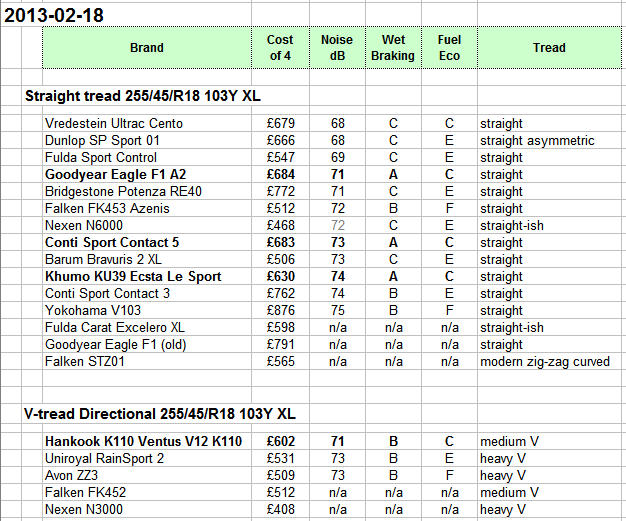Click the £683 cost cell
The width and height of the screenshot is (626, 521).
(x=281, y=242)
